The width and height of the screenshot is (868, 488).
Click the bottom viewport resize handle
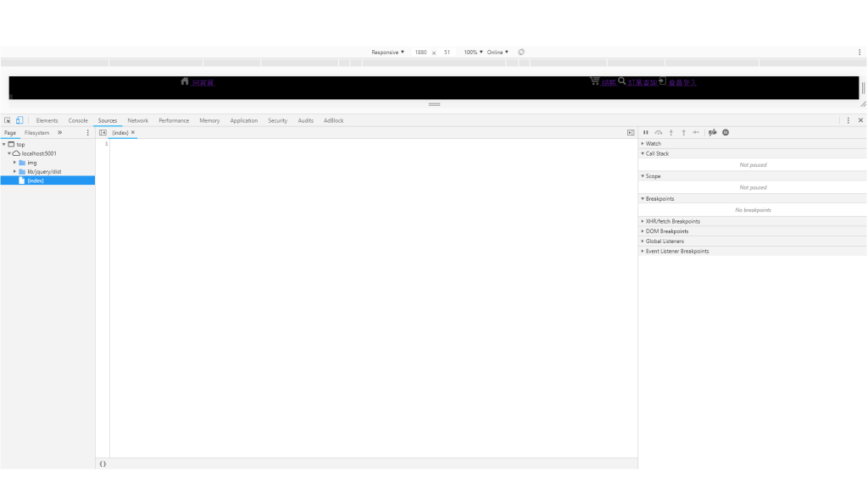pos(434,104)
